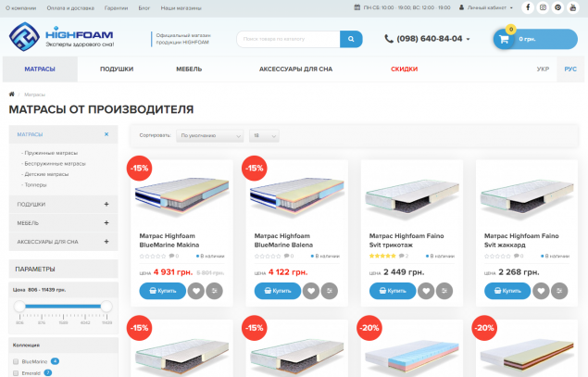Switch site language to УКР
The width and height of the screenshot is (588, 377).
543,69
